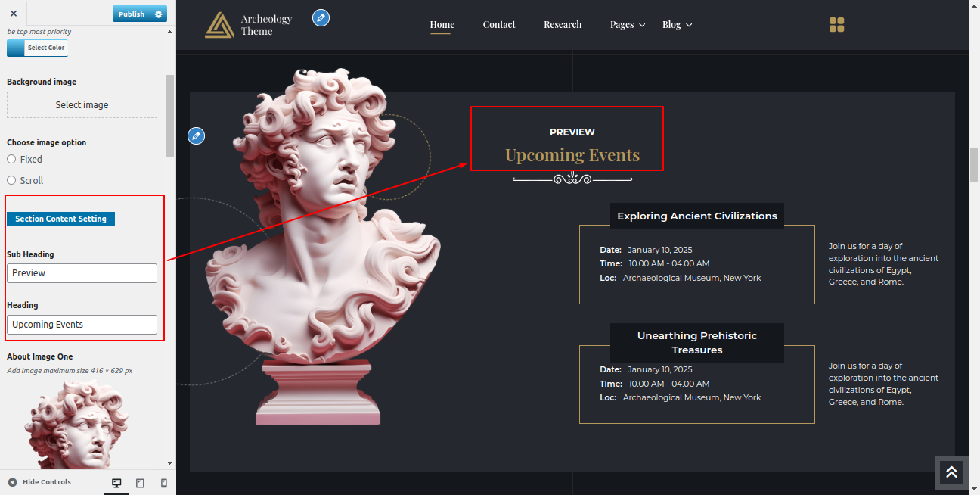Open the Research menu item
The width and height of the screenshot is (980, 495).
pyautogui.click(x=563, y=25)
